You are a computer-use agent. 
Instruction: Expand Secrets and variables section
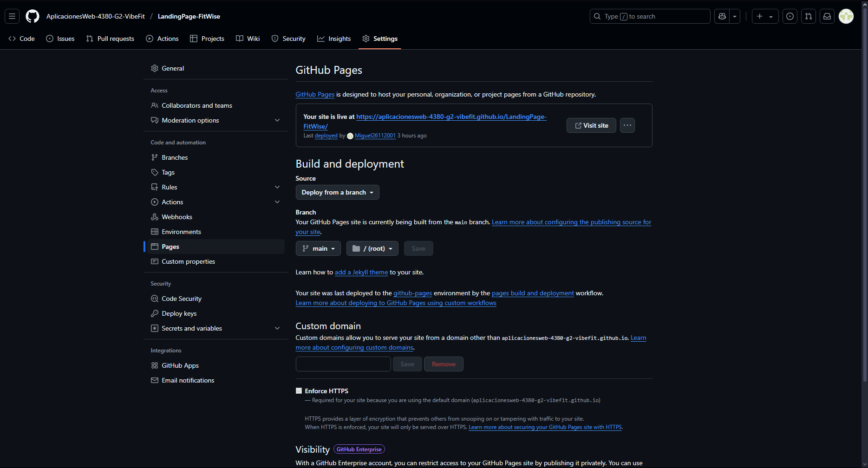tap(216, 328)
